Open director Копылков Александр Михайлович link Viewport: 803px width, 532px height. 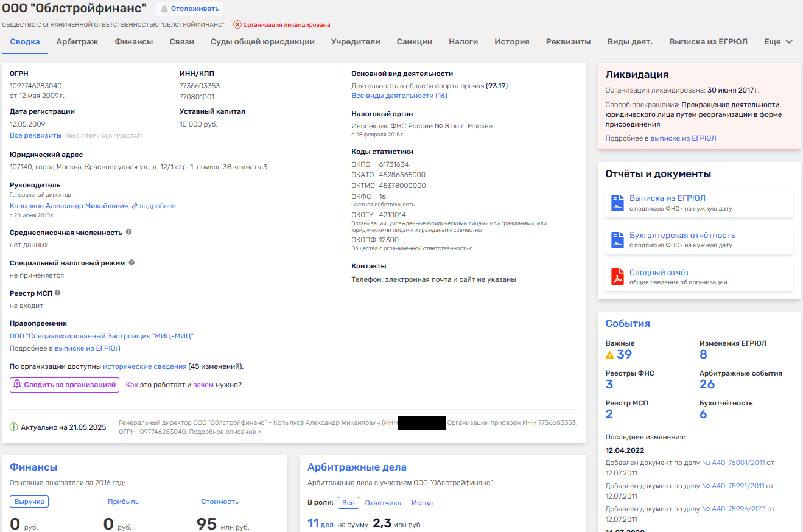coord(69,206)
